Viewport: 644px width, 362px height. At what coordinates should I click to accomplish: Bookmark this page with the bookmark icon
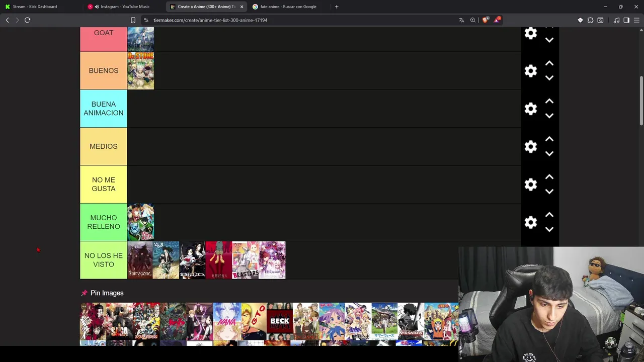(x=133, y=20)
